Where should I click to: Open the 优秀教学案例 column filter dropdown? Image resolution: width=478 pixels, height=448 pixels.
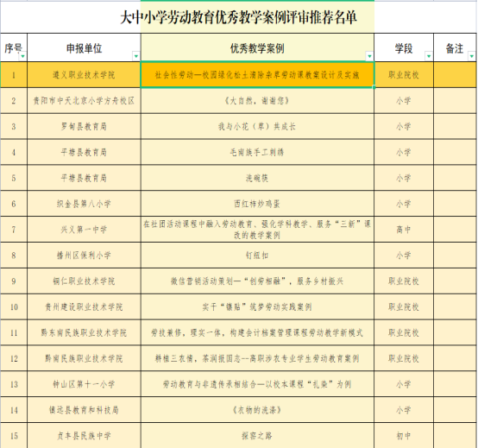369,56
